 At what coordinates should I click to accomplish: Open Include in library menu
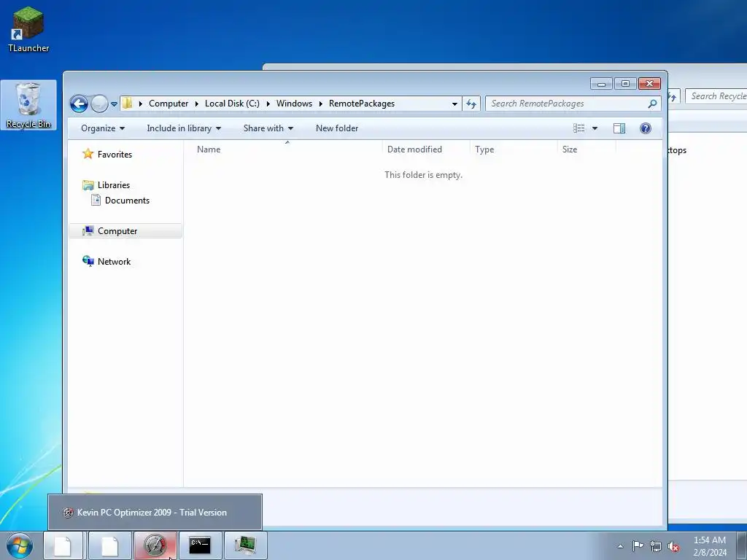tap(183, 128)
